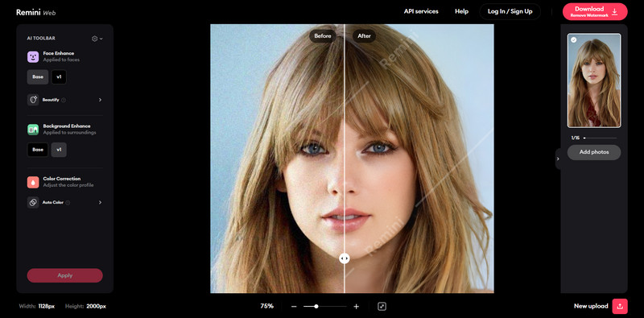Screen dimensions: 644x318
Task: Click the Add photos button
Action: tap(594, 152)
